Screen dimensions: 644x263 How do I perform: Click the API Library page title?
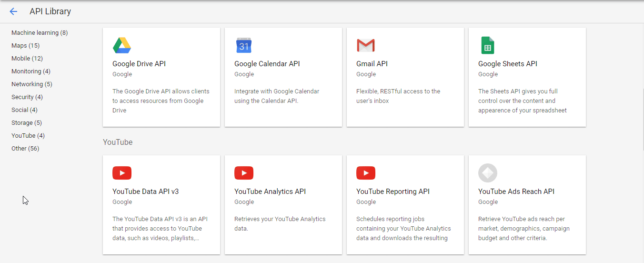(x=50, y=11)
